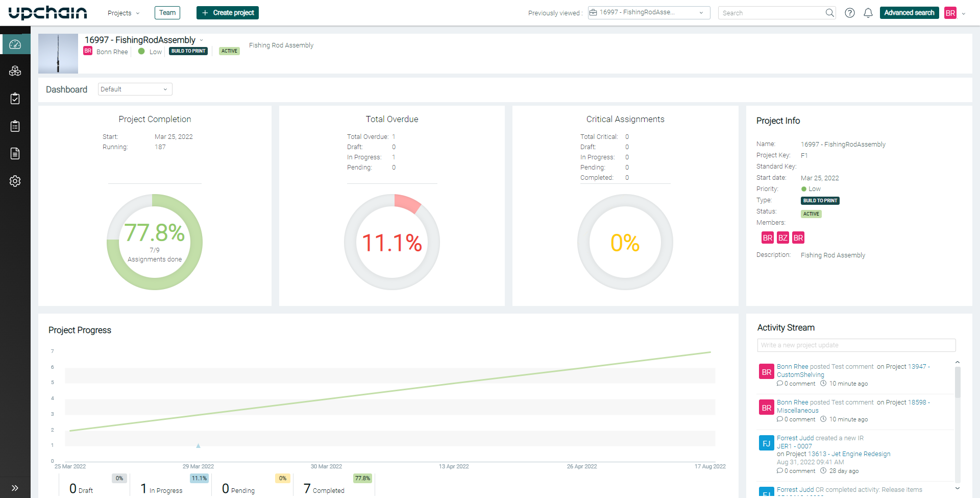Open the clipboard list panel icon

click(x=15, y=126)
